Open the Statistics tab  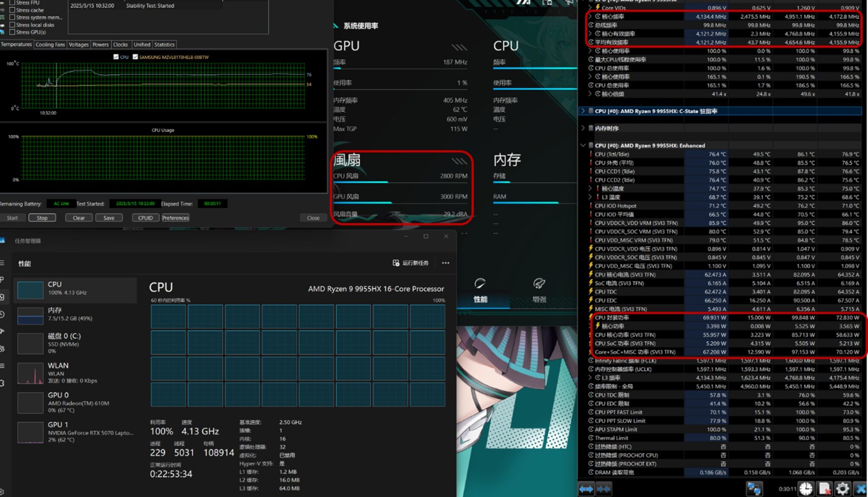click(x=164, y=45)
